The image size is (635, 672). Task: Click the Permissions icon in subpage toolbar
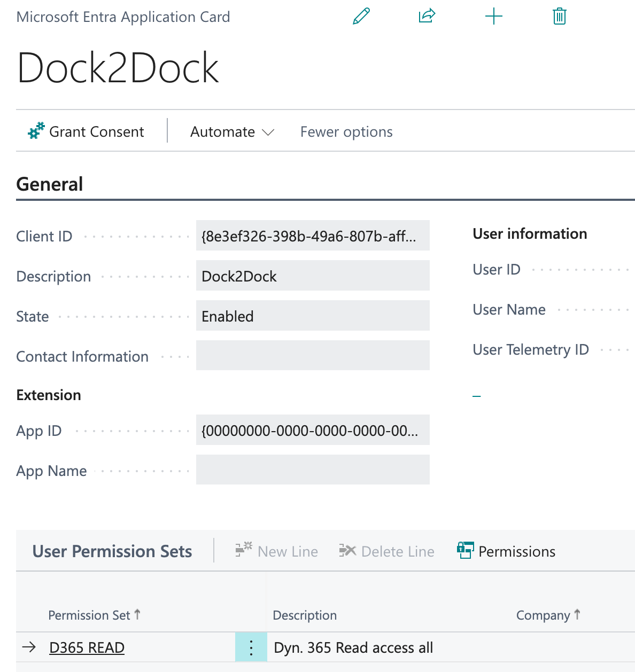466,551
